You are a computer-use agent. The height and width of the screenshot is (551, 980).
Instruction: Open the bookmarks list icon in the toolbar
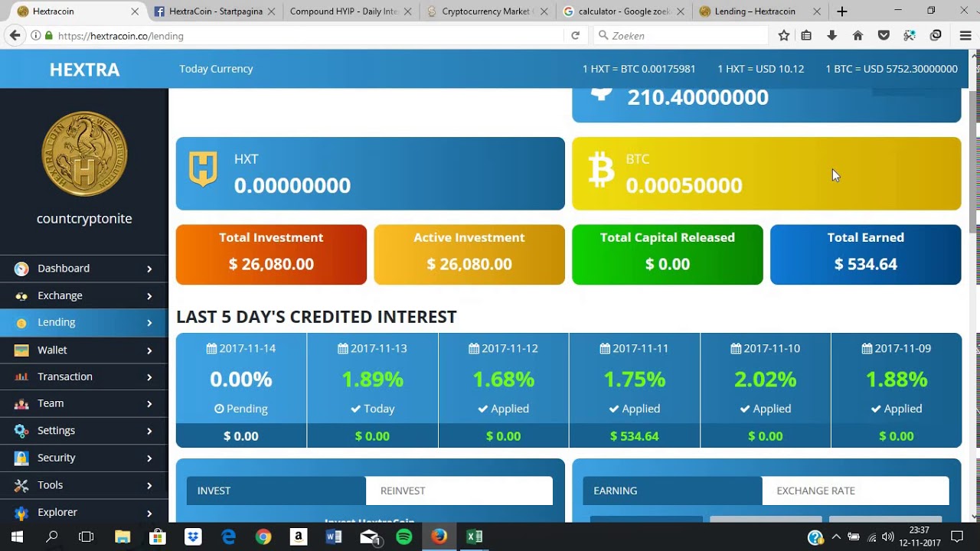point(806,35)
